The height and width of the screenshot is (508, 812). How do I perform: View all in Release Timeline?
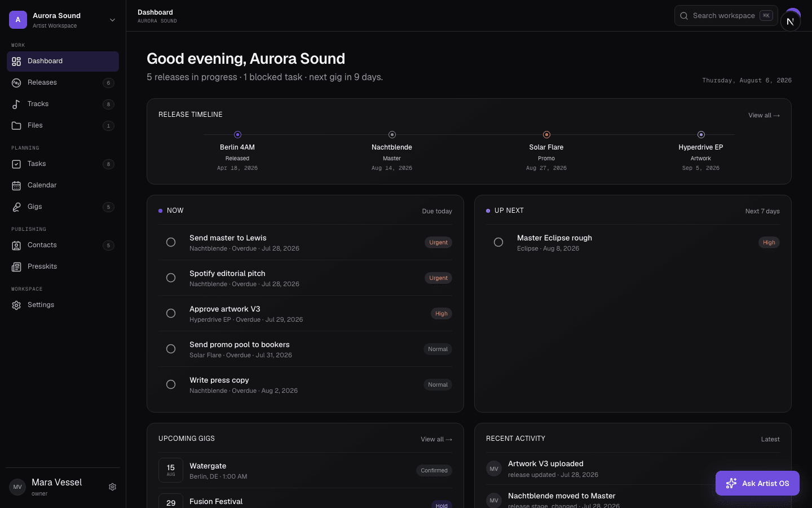(764, 115)
